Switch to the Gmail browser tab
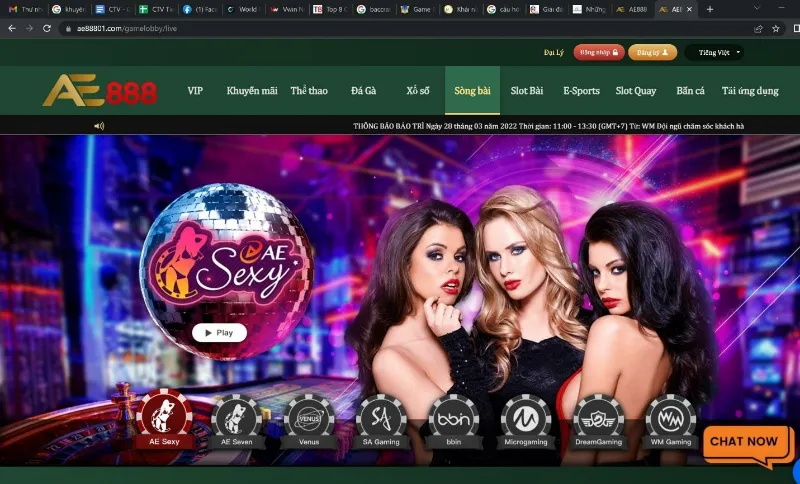Screen dimensions: 800x484 tap(27, 9)
